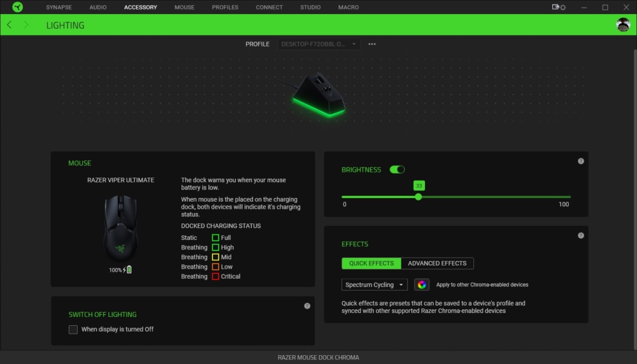Click the forward arrow in the green bar
This screenshot has width=637, height=364.
(x=26, y=25)
